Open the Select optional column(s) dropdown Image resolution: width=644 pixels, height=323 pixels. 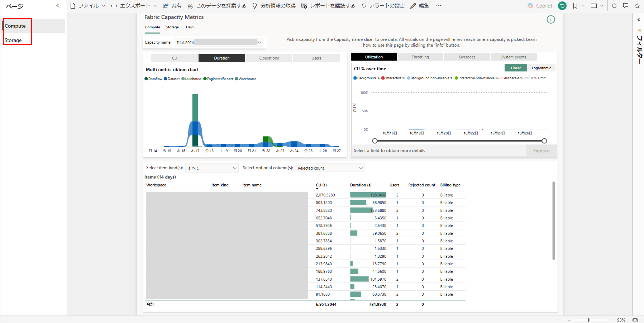(x=361, y=168)
